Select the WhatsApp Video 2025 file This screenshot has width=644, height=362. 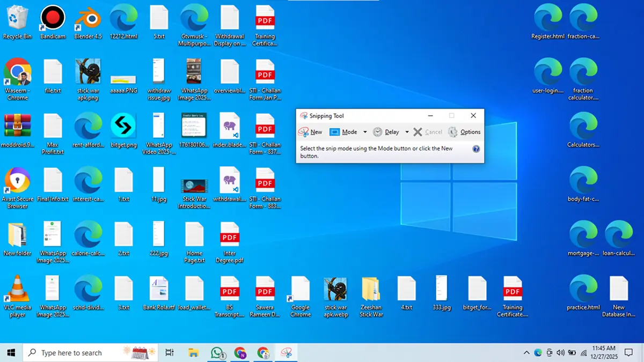pos(159,134)
